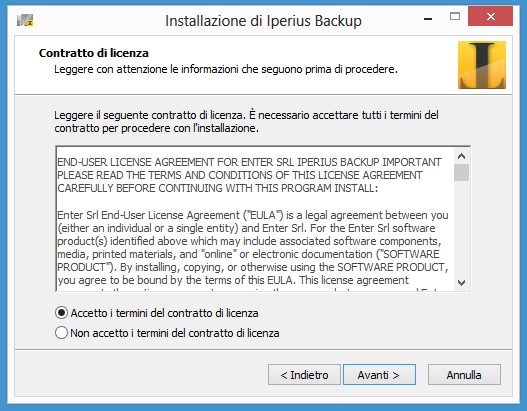The image size is (527, 411).
Task: Click the license scrollbar up arrow
Action: click(461, 156)
